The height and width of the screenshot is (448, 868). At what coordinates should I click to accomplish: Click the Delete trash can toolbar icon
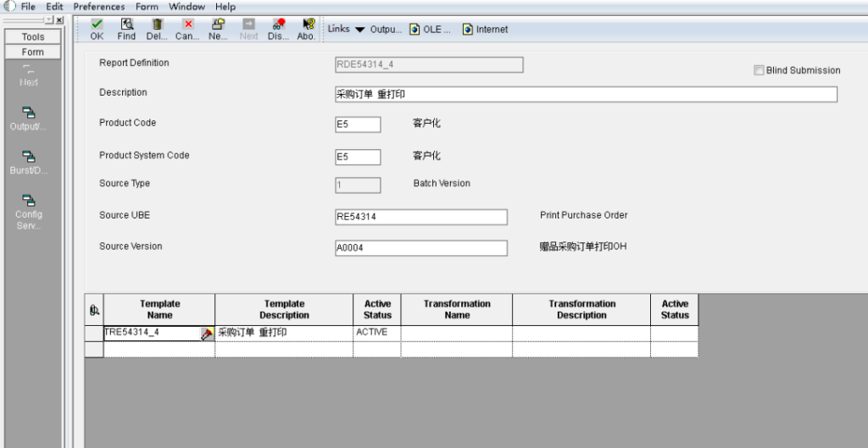157,25
